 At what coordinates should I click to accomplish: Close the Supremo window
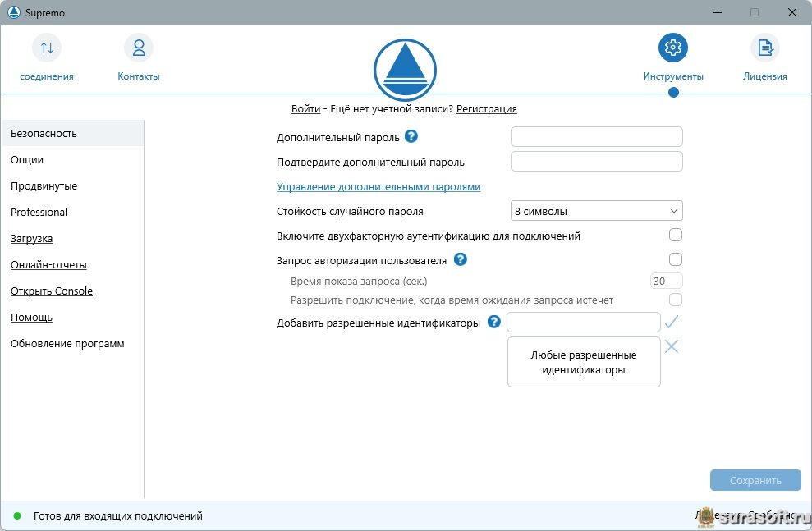791,12
